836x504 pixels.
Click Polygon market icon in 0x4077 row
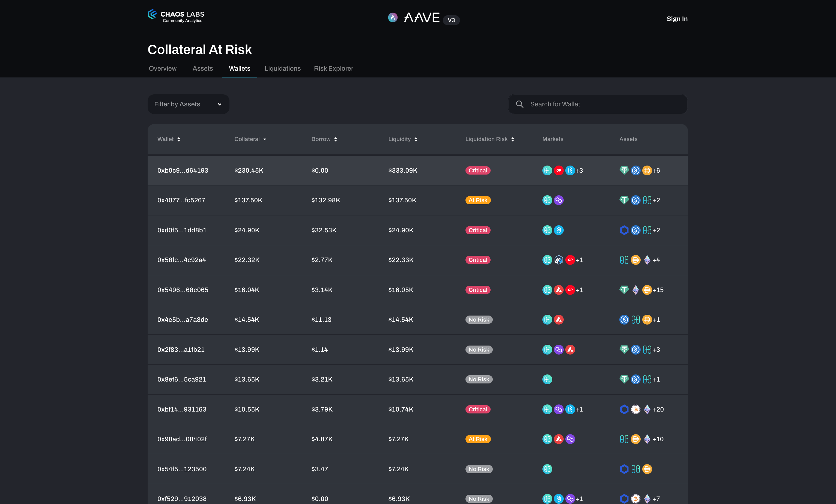(x=559, y=200)
